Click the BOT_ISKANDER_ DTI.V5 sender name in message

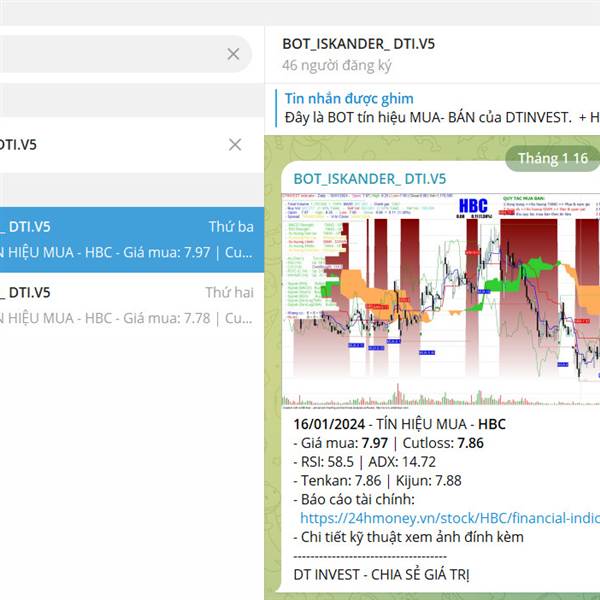click(x=369, y=179)
